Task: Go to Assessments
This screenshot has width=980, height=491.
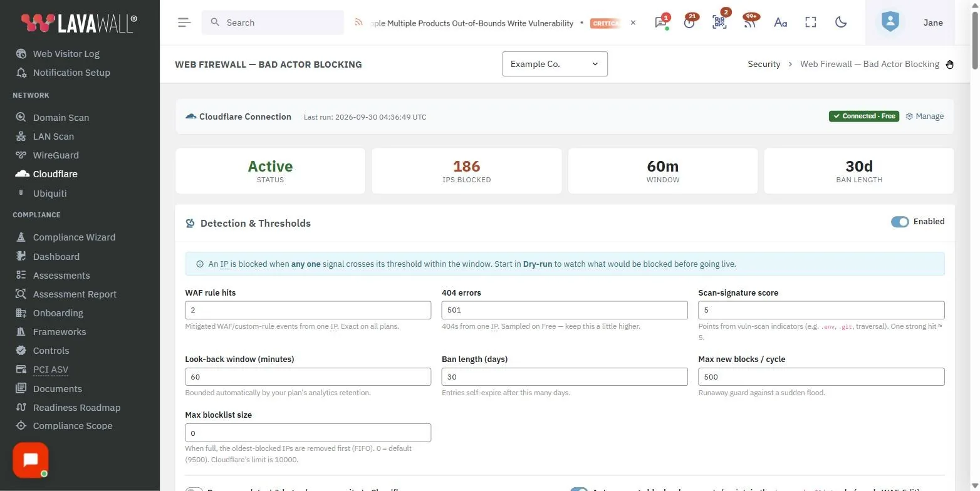Action: 61,276
